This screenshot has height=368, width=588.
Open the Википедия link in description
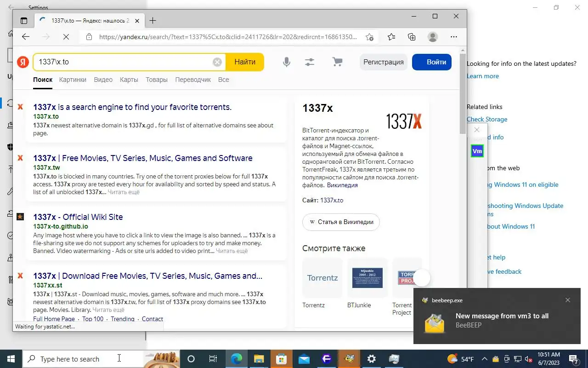pos(342,185)
